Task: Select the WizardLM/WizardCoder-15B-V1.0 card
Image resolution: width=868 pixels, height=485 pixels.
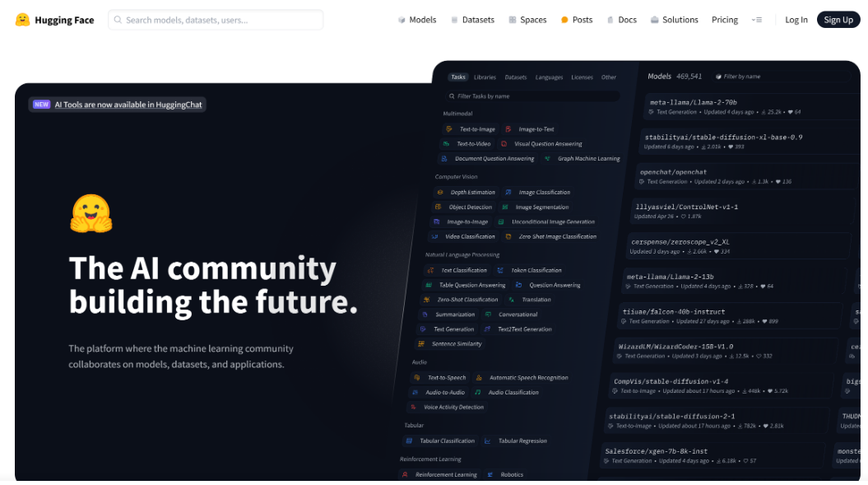Action: 726,351
